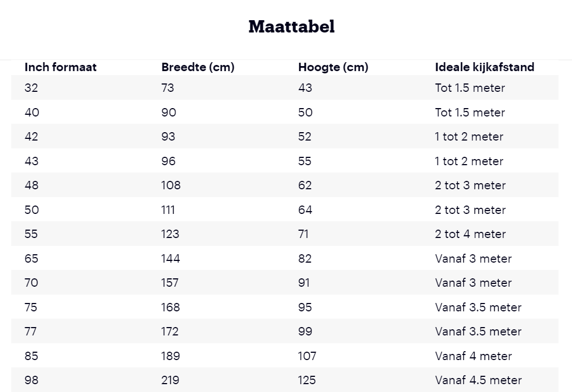This screenshot has height=392, width=572.
Task: Select the Breedte (cm) column header
Action: tap(198, 67)
